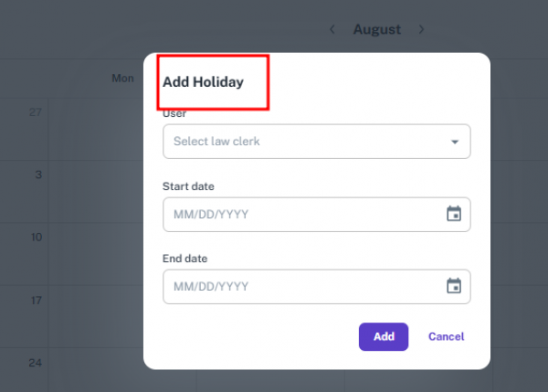
Task: Click the User field label
Action: [x=174, y=114]
